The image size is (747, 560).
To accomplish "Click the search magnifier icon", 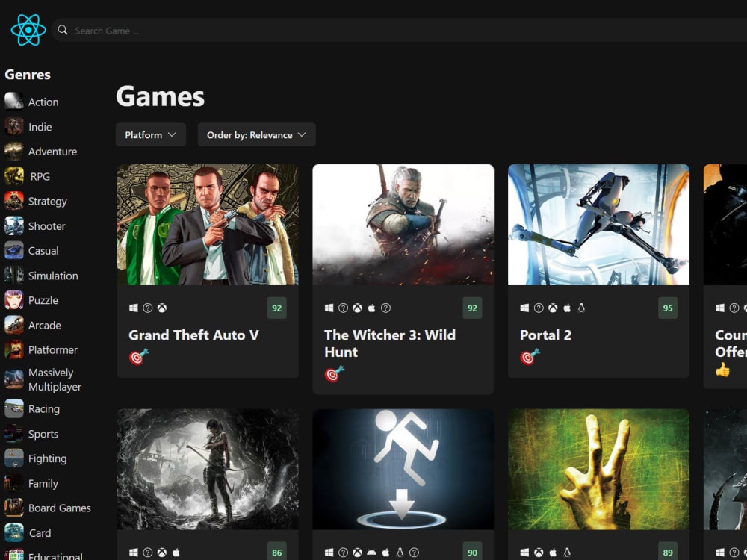I will pos(63,30).
